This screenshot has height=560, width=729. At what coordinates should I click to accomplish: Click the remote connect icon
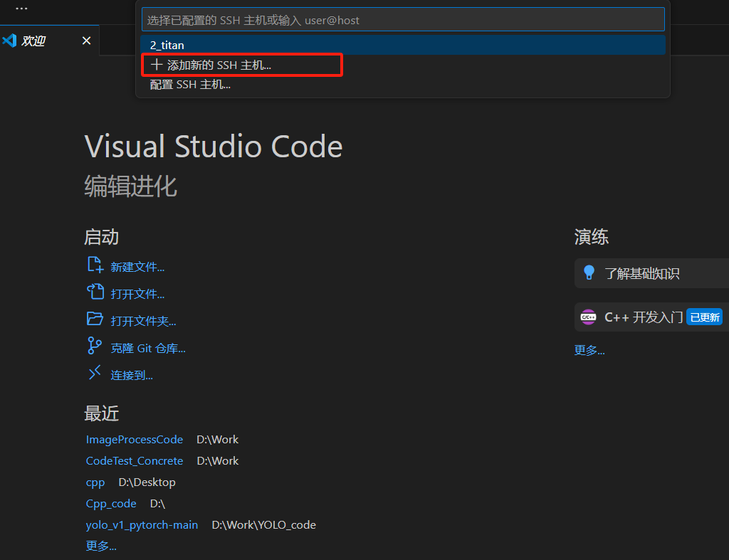pos(95,373)
